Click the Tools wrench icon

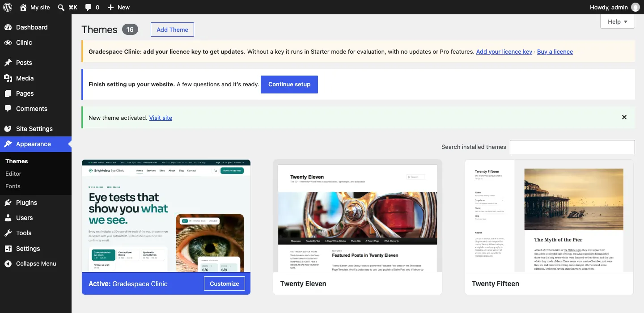[8, 233]
